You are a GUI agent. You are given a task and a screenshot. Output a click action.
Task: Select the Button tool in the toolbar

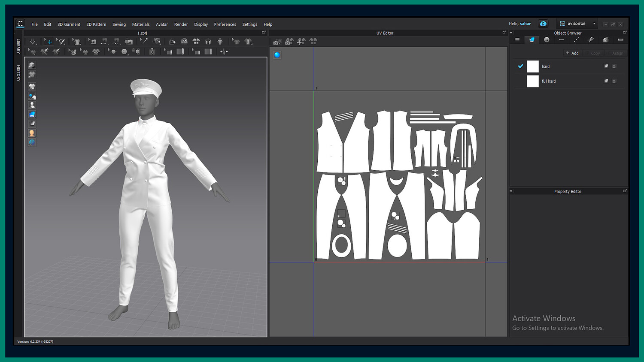point(124,51)
